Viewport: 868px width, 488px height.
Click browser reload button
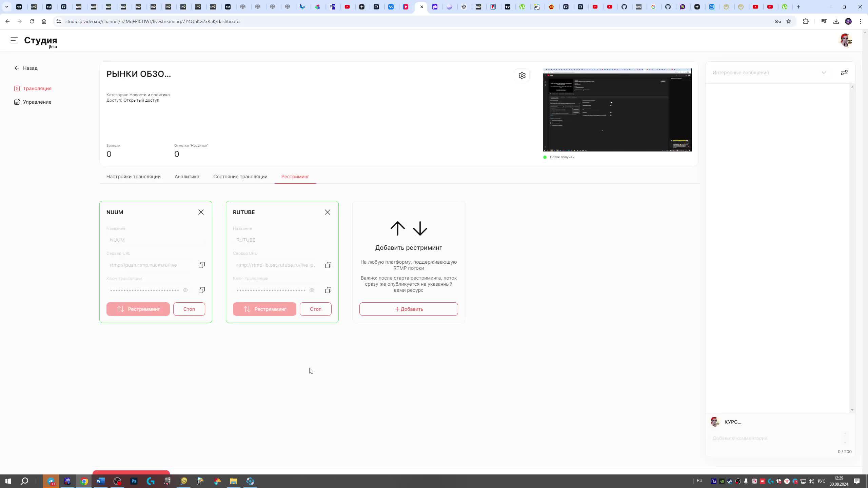pos(32,21)
